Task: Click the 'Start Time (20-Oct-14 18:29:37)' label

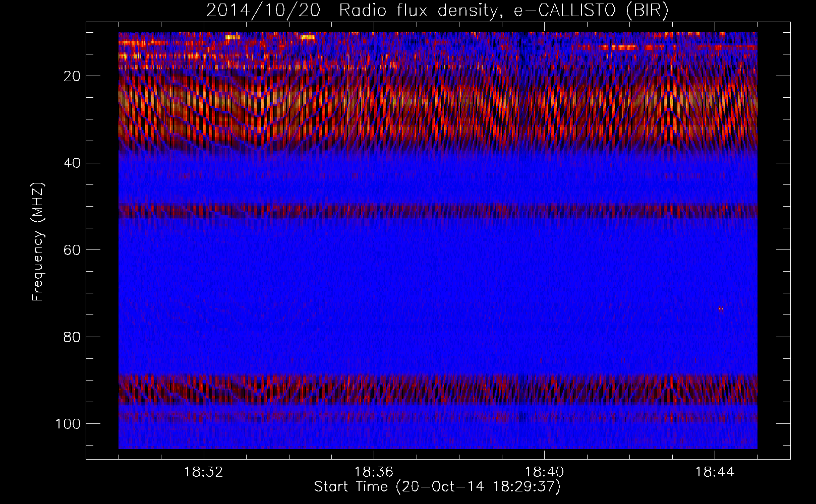Action: [437, 487]
